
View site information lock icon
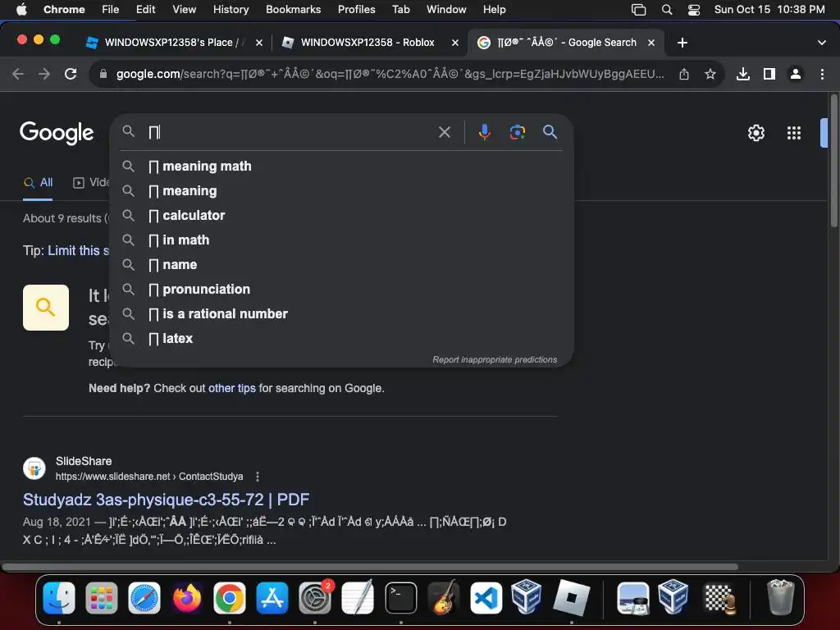click(103, 74)
